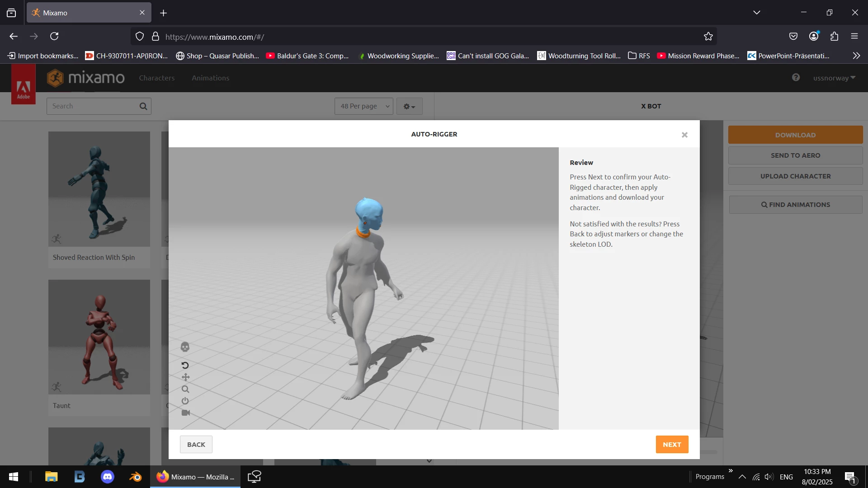This screenshot has width=868, height=488.
Task: Switch to the Animations tab
Action: pos(210,78)
